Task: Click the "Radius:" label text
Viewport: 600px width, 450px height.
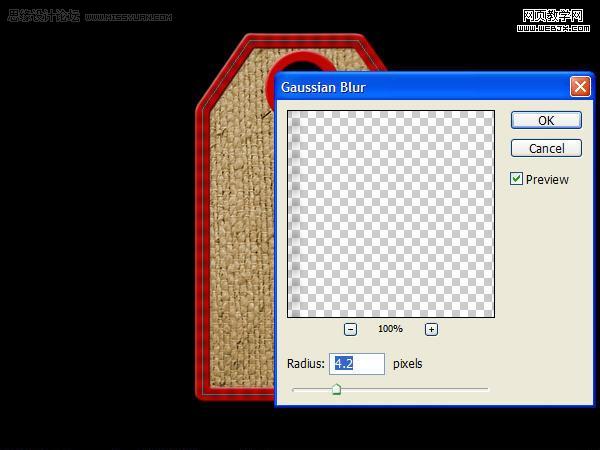Action: [x=305, y=364]
